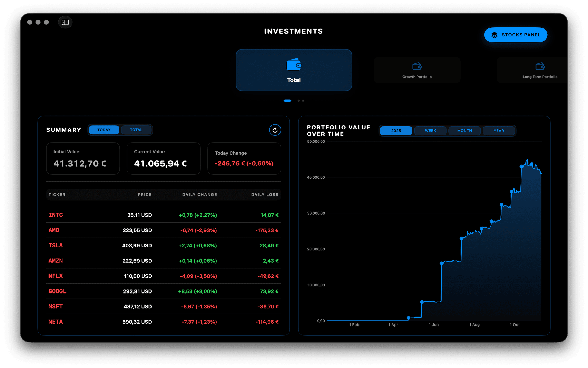Viewport: 588px width, 368px height.
Task: Click the first chart data point near zero
Action: pos(409,318)
